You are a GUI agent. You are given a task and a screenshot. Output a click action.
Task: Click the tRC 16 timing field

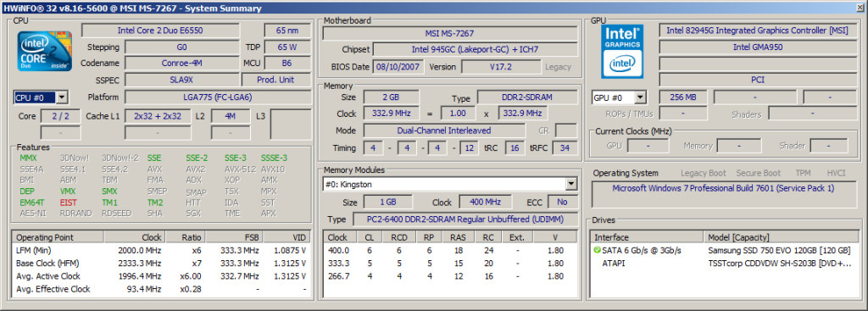515,148
